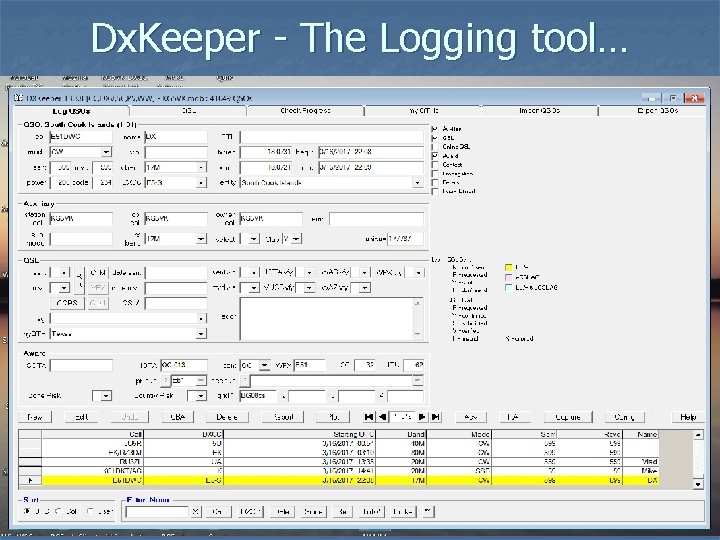Open the Dome-Risk dropdown
720x540 pixels.
click(106, 396)
